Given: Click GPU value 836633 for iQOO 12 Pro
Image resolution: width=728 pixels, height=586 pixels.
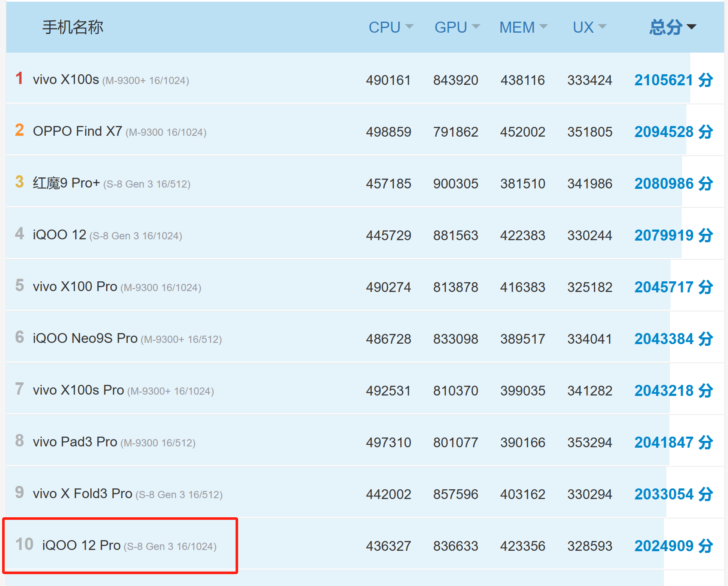Looking at the screenshot, I should [x=455, y=546].
